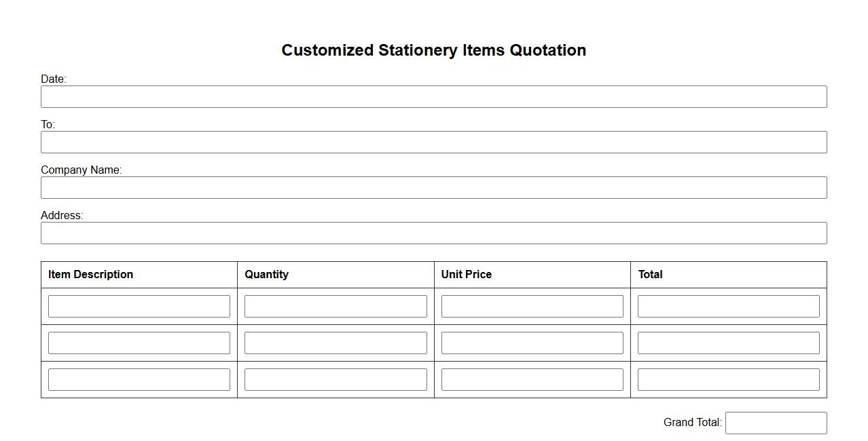Click the Date input field
868x441 pixels.
tap(433, 96)
